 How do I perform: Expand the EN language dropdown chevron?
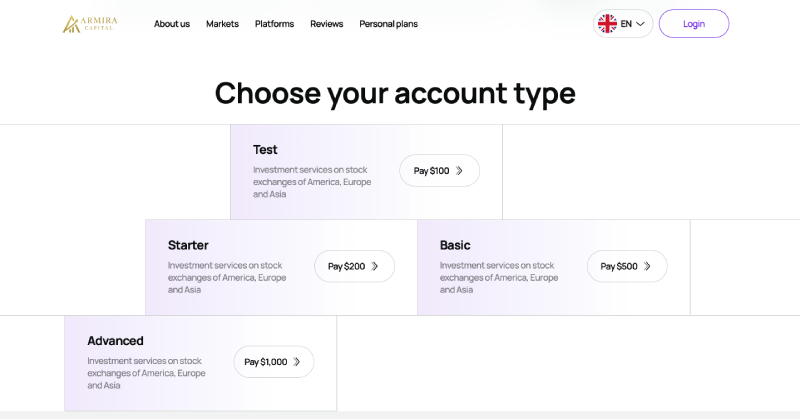pyautogui.click(x=640, y=24)
